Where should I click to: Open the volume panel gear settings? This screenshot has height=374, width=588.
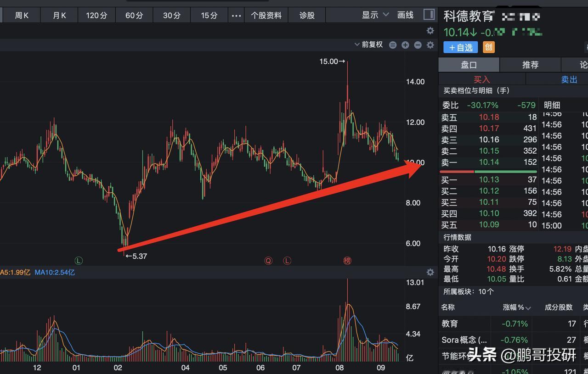(x=430, y=272)
